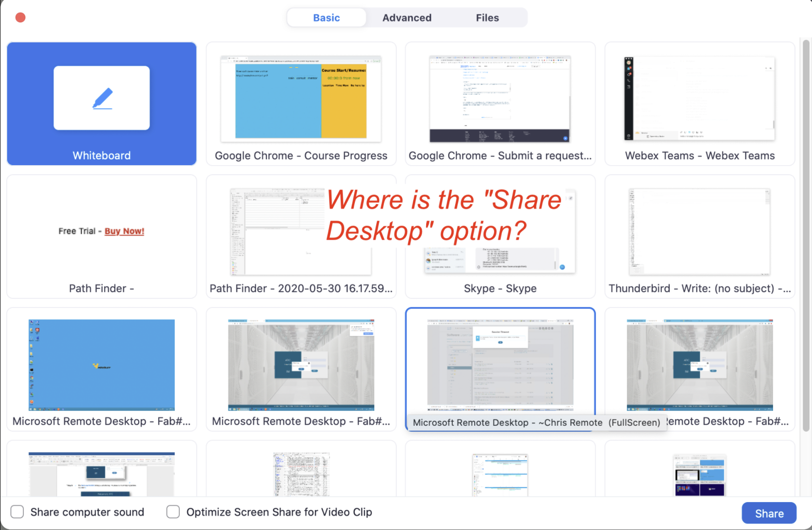Click the red close window button

pyautogui.click(x=20, y=18)
